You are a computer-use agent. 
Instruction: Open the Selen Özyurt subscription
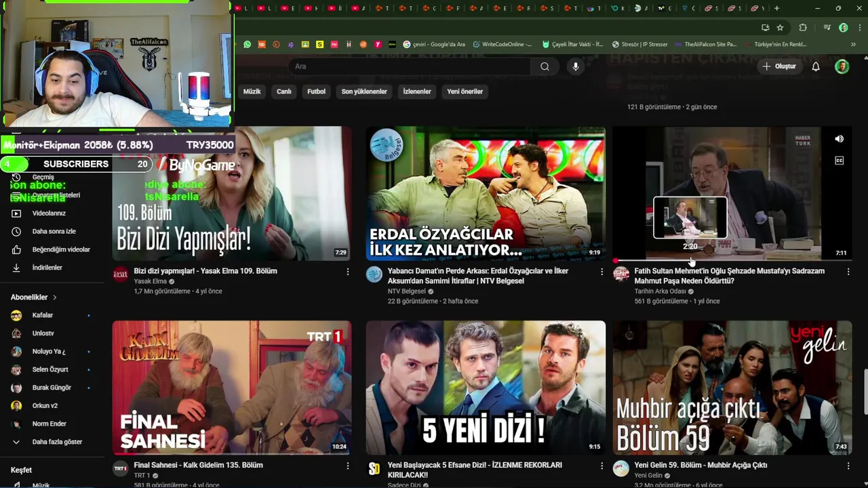point(51,369)
